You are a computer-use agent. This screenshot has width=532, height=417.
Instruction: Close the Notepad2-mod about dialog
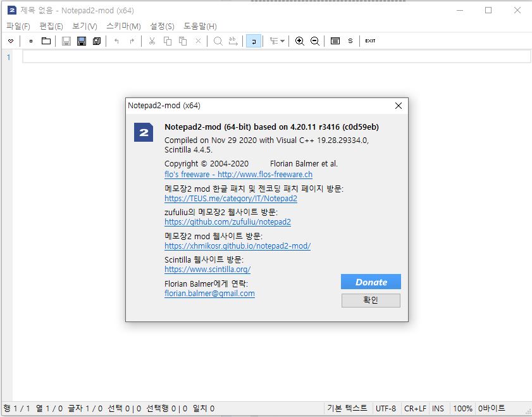click(399, 106)
